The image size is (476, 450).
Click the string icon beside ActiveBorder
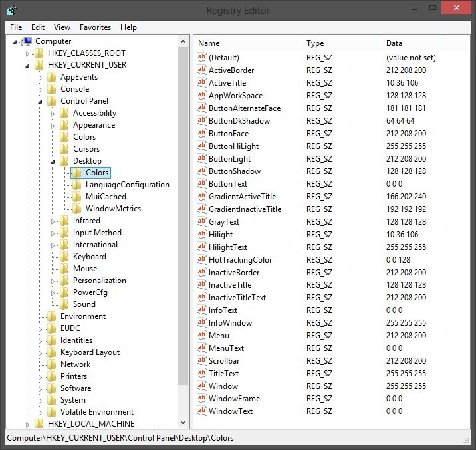pos(202,70)
